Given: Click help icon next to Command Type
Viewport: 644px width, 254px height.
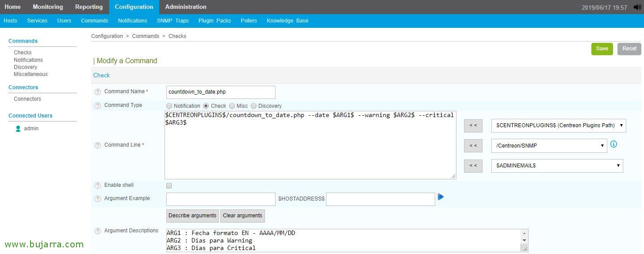Looking at the screenshot, I should click(x=98, y=106).
